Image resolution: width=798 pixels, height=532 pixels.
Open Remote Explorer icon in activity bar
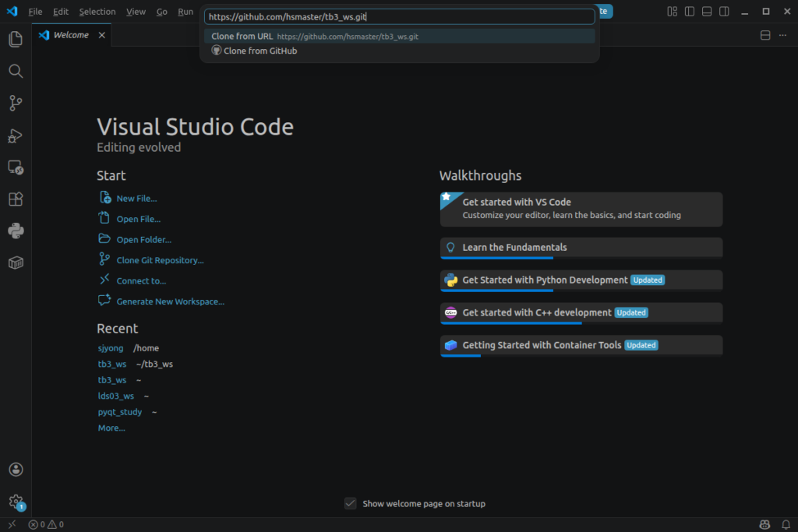pyautogui.click(x=16, y=167)
